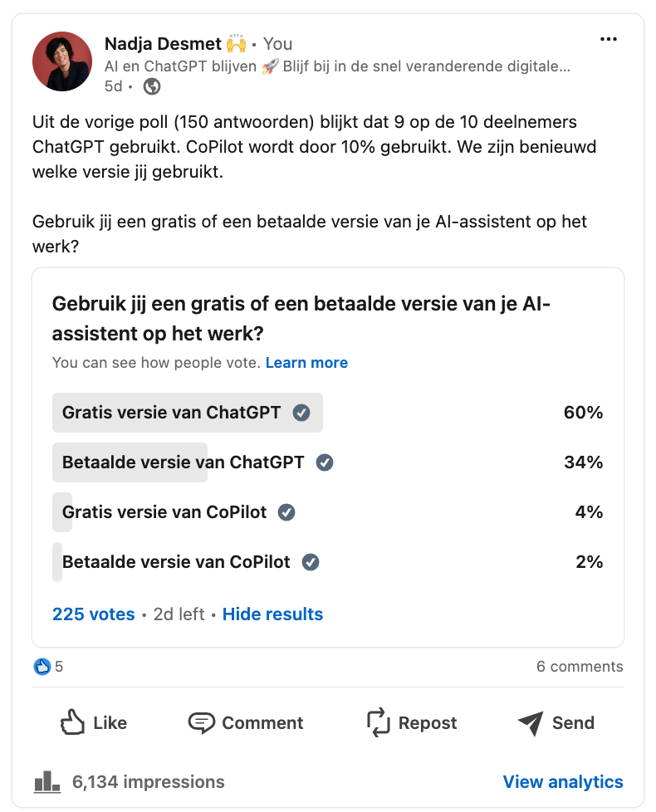Expand the 6 comments section

click(580, 667)
